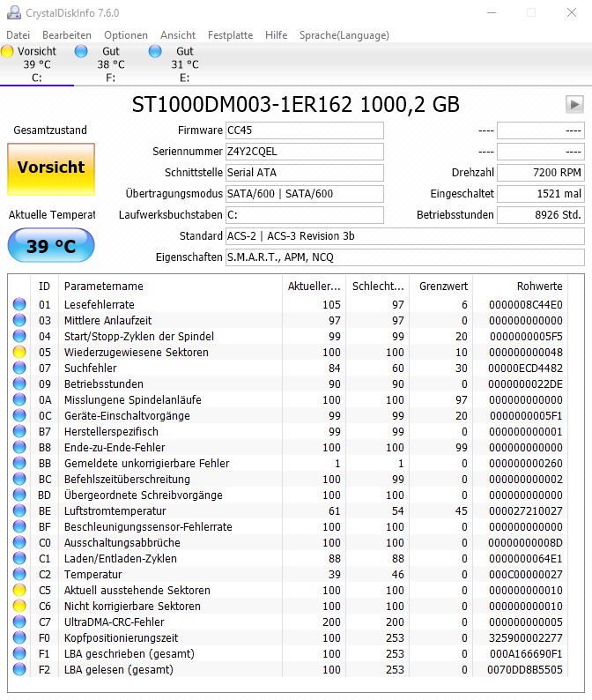Click blue icon of Misslungene Spindelanläufe row
592x700 pixels.
[19, 399]
